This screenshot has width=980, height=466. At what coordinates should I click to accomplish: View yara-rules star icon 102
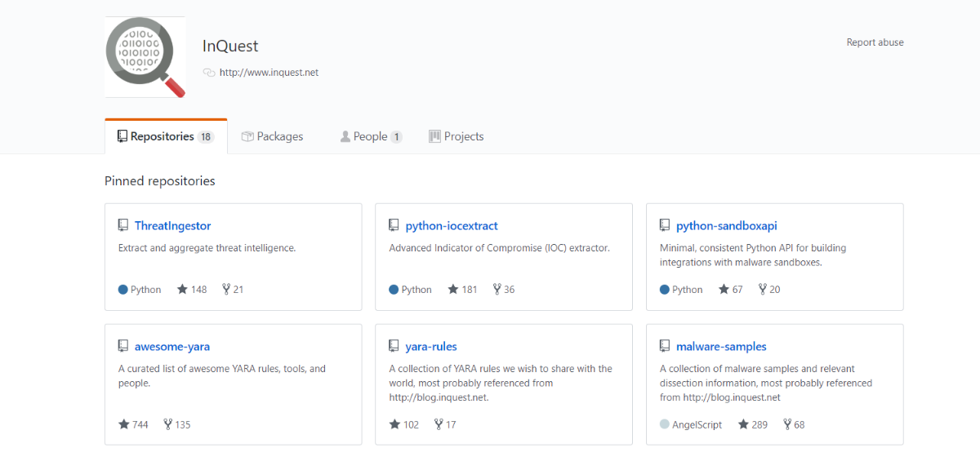coord(394,424)
